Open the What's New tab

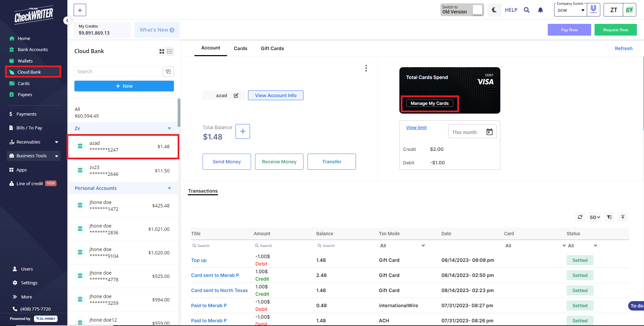pos(157,30)
